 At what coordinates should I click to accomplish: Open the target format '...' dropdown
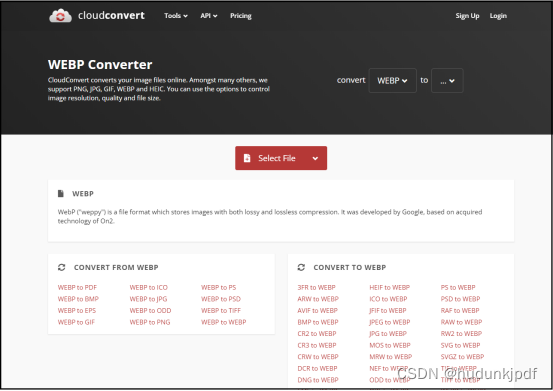pos(447,81)
